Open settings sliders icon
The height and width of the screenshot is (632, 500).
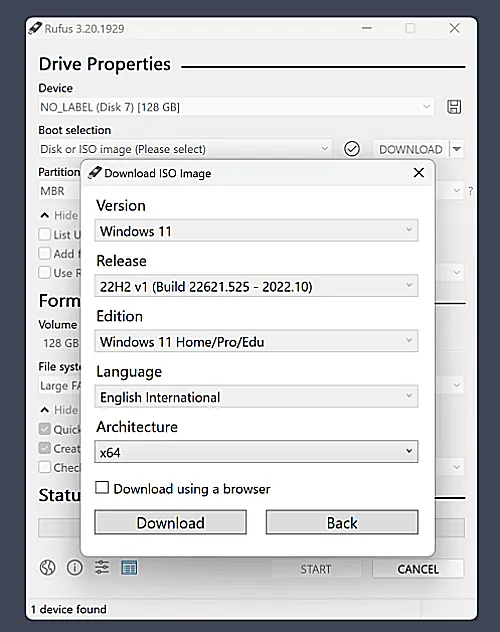(102, 568)
